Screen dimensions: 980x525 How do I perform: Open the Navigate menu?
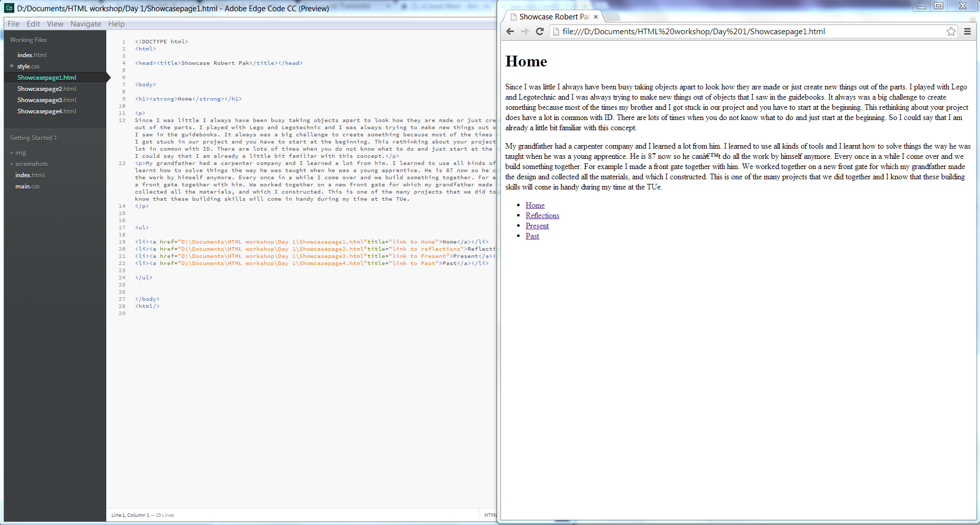(x=85, y=24)
